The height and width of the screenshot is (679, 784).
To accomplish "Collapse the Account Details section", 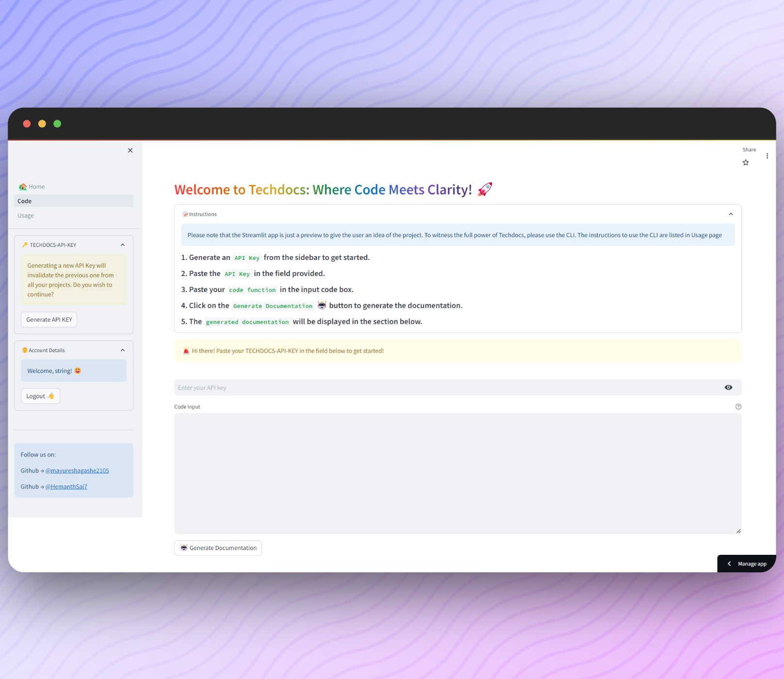I will 122,350.
